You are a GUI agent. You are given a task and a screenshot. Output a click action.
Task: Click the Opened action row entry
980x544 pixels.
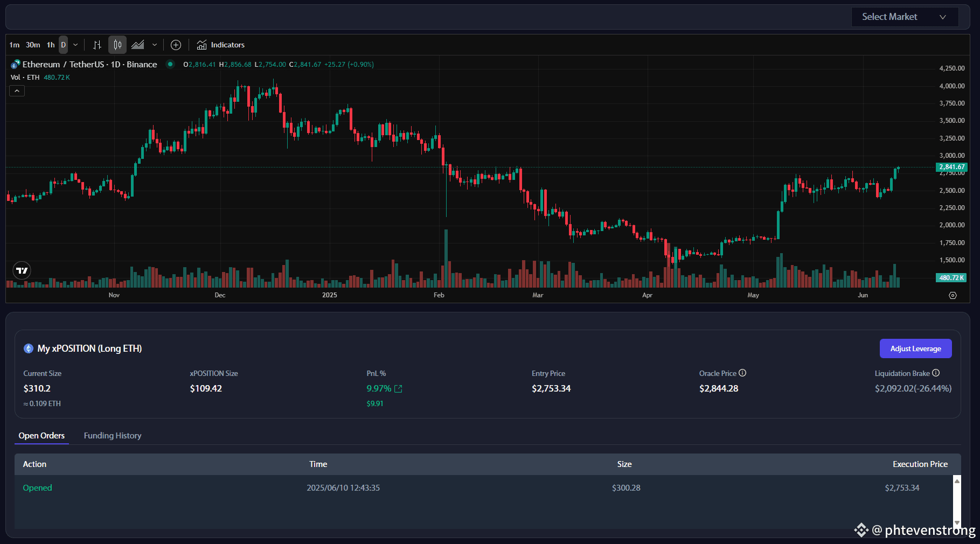tap(37, 487)
